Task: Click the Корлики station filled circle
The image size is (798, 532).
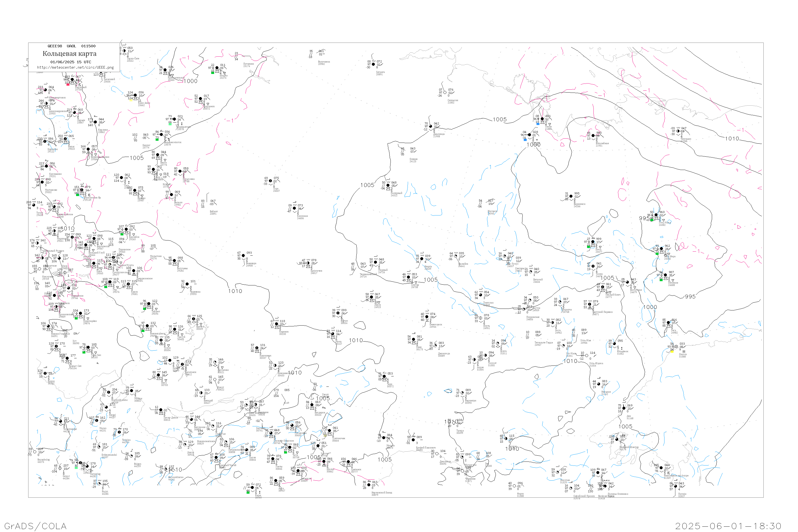Action: (95, 122)
